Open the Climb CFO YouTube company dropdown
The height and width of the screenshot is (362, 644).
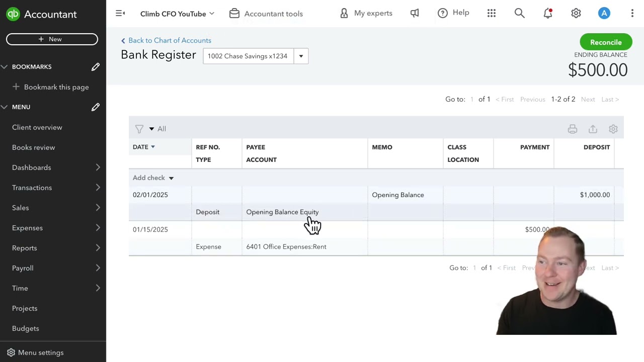[x=177, y=14]
